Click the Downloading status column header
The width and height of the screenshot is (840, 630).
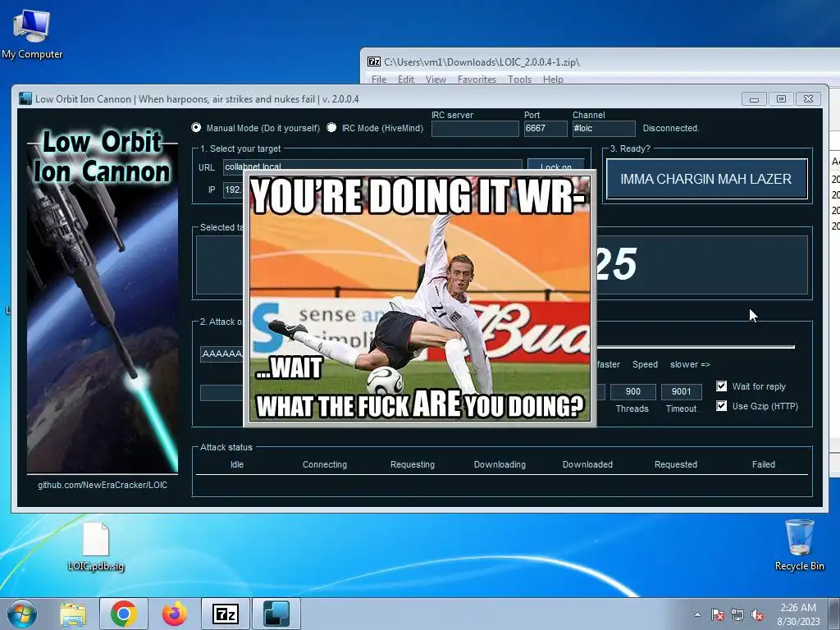coord(500,464)
